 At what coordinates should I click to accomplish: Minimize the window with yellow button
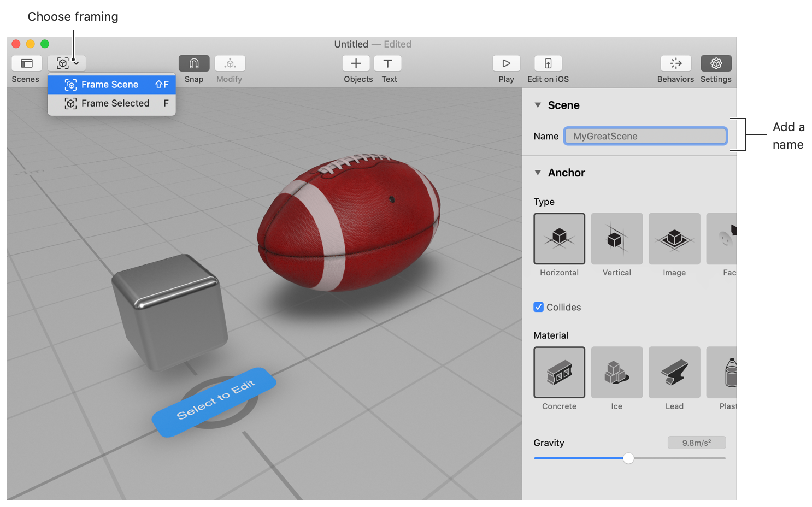click(x=31, y=44)
